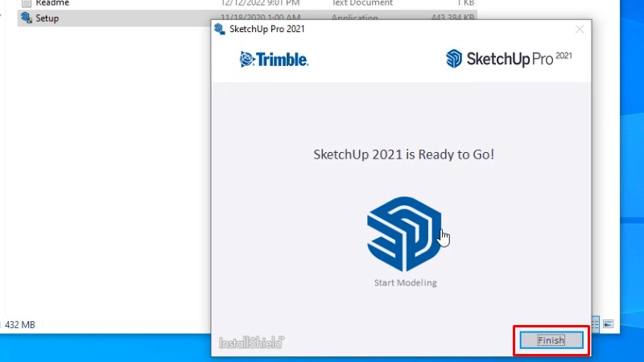Select the Readme file icon
This screenshot has width=644, height=362.
tap(26, 3)
